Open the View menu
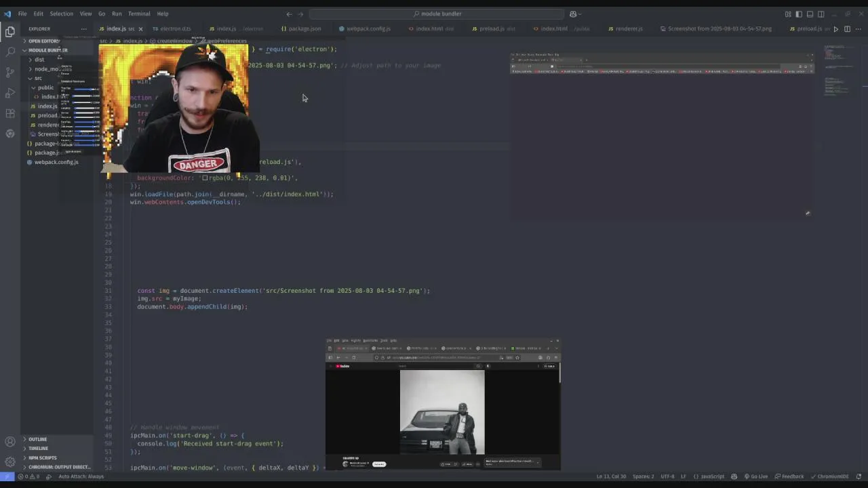Viewport: 868px width, 488px height. click(85, 14)
